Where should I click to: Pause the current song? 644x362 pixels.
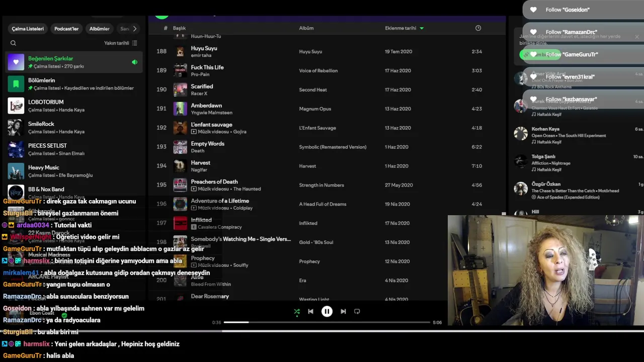[x=327, y=311]
